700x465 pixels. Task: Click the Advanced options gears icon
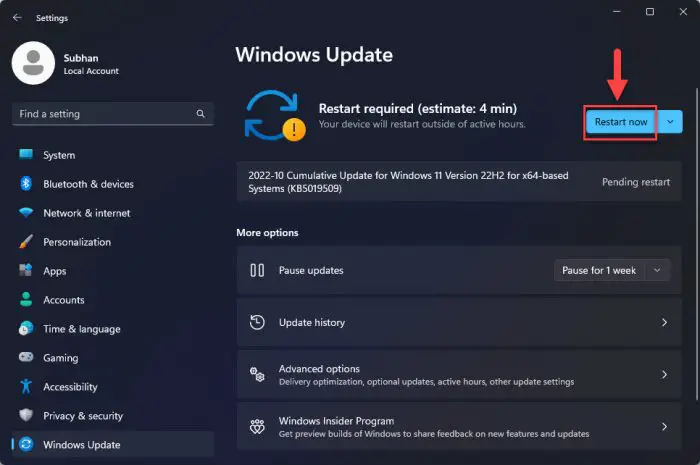pos(257,374)
